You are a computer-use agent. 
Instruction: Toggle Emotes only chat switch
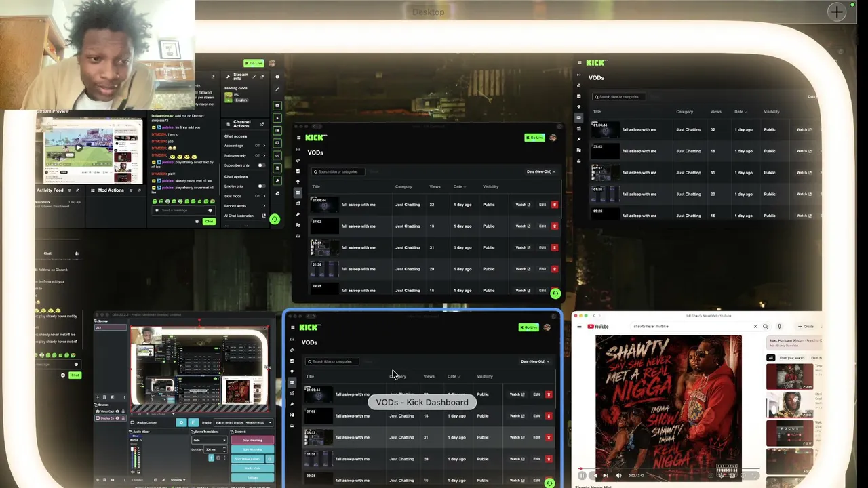click(x=261, y=186)
